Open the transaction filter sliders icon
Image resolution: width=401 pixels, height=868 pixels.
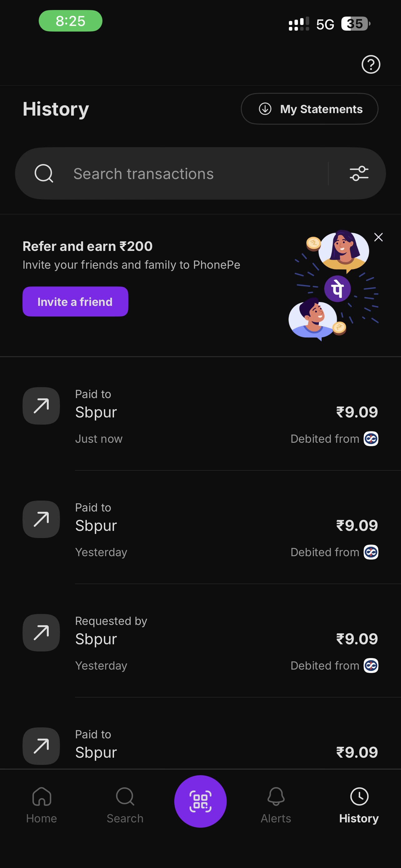point(359,173)
